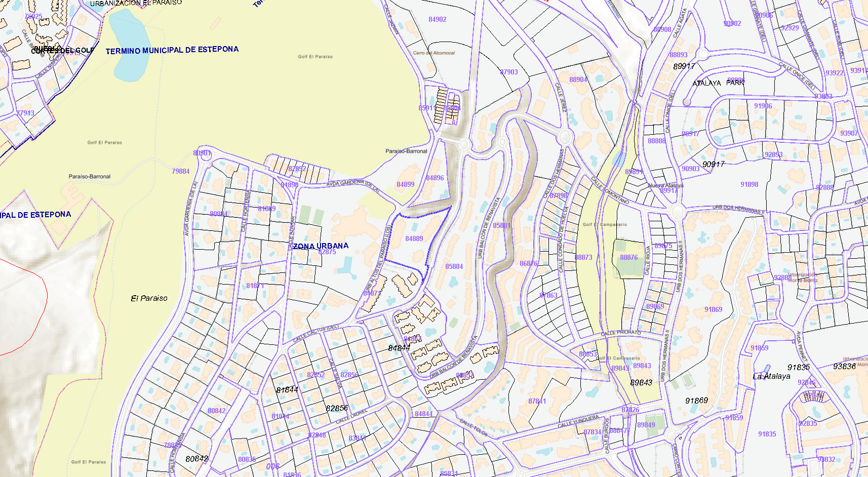Screen dimensions: 868x477
Task: Select the El Paraiso place label
Action: pos(149,298)
